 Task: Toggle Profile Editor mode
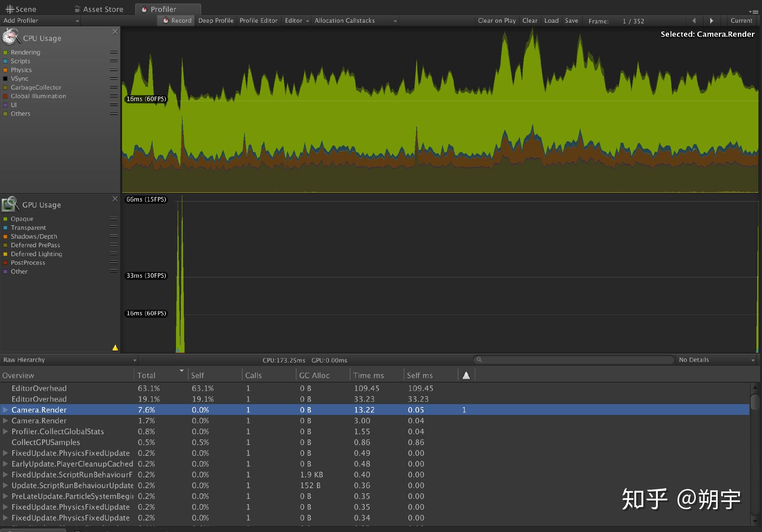click(x=259, y=21)
